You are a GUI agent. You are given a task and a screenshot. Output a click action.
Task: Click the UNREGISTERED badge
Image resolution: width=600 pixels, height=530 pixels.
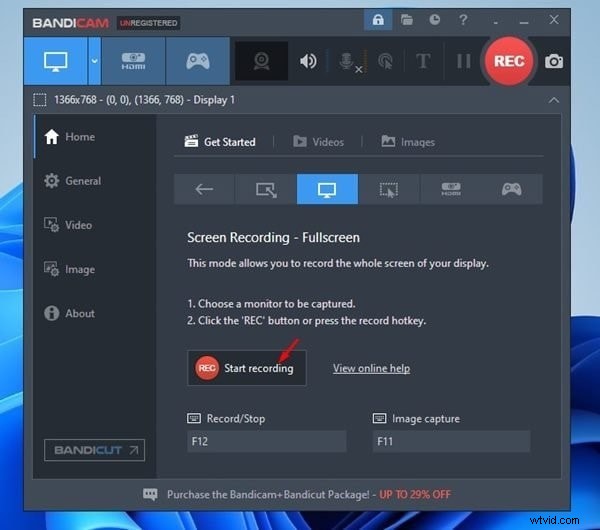coord(148,23)
